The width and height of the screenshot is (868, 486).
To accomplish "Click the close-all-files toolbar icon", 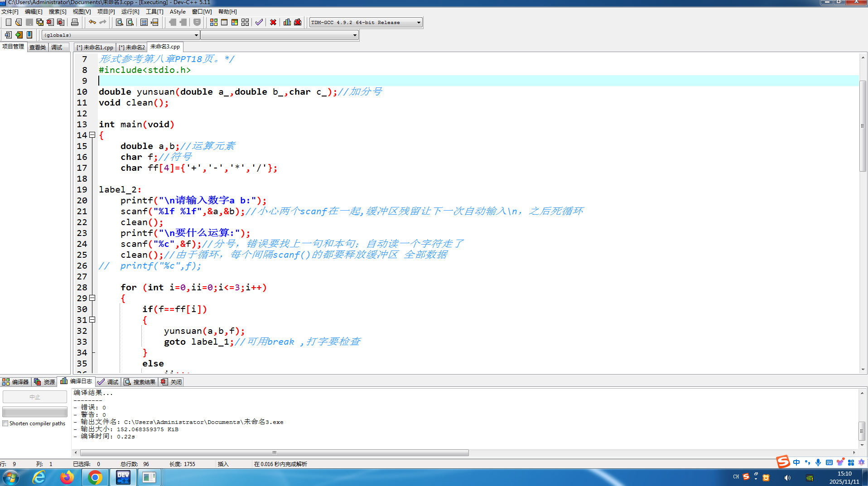I will click(x=61, y=22).
